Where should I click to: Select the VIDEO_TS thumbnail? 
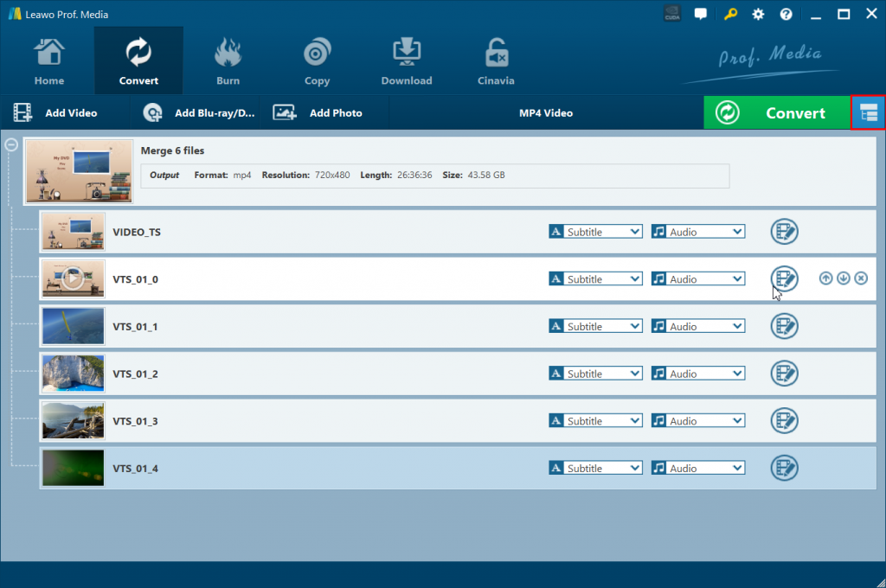pos(73,232)
